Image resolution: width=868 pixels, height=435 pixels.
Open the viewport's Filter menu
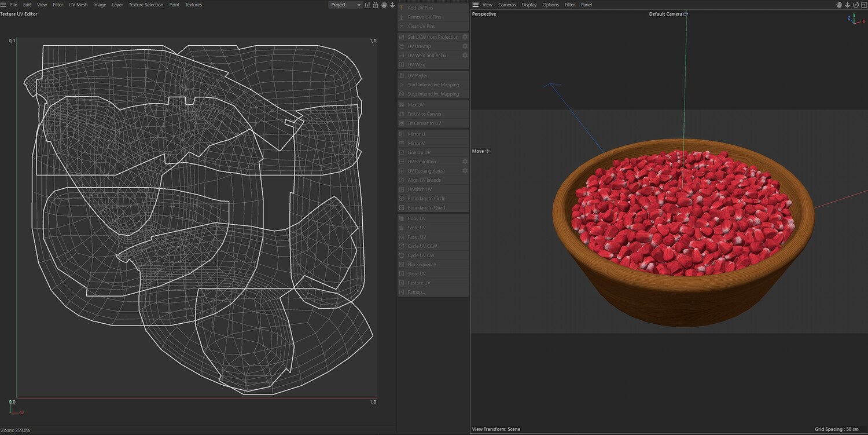click(x=570, y=5)
